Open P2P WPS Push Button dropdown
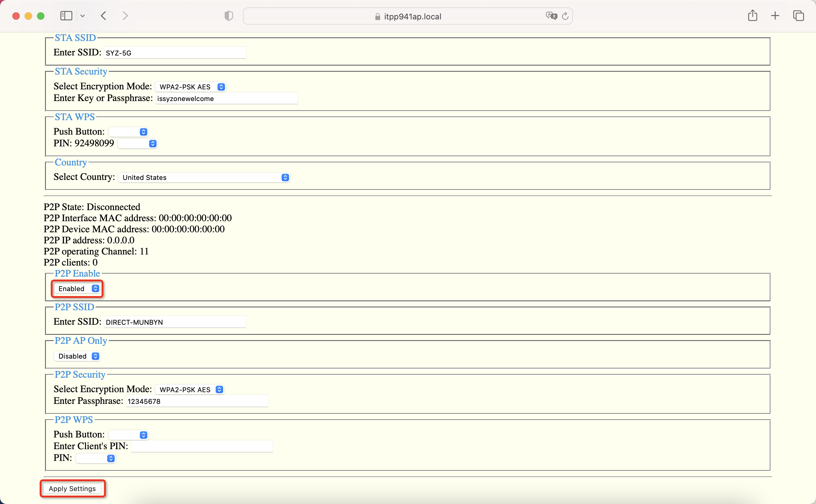 tap(128, 435)
